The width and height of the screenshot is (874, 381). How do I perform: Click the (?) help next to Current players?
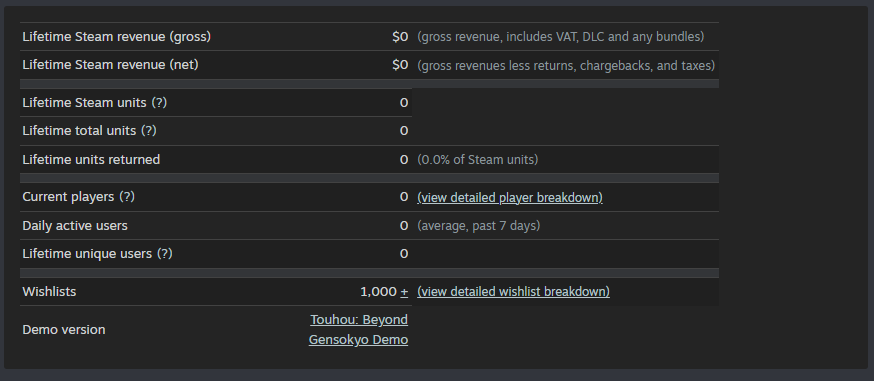point(127,197)
